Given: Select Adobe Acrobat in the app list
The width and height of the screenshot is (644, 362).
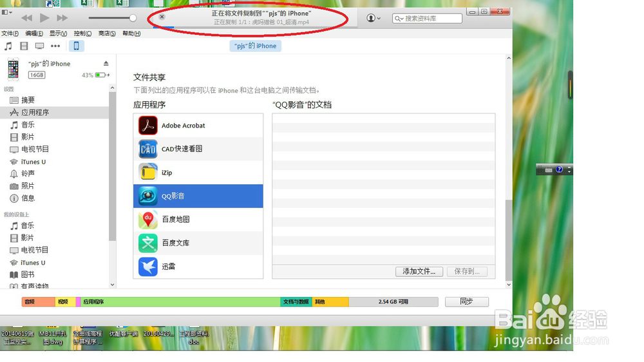Looking at the screenshot, I should pos(198,126).
